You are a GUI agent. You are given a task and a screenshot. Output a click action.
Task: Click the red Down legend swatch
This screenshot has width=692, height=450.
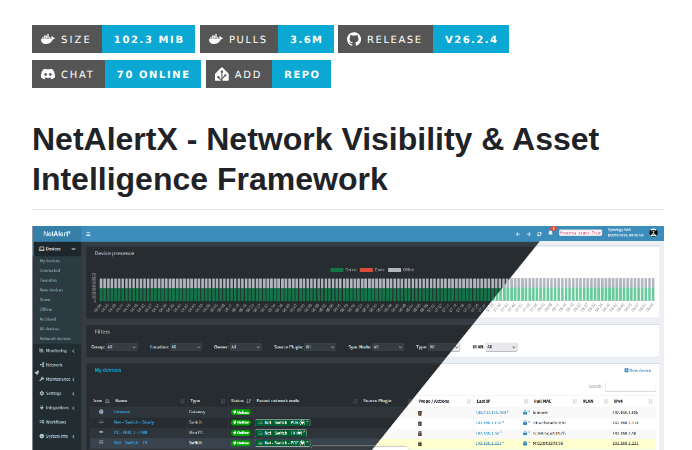(x=366, y=270)
